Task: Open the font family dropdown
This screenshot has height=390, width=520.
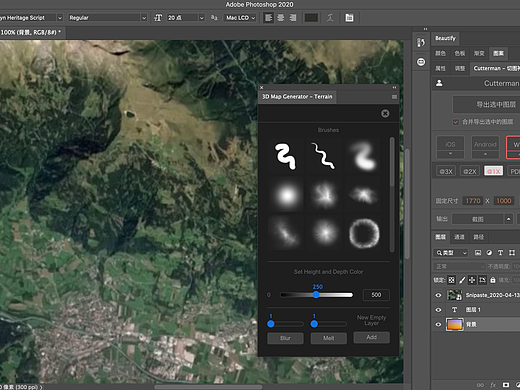Action: (60, 18)
